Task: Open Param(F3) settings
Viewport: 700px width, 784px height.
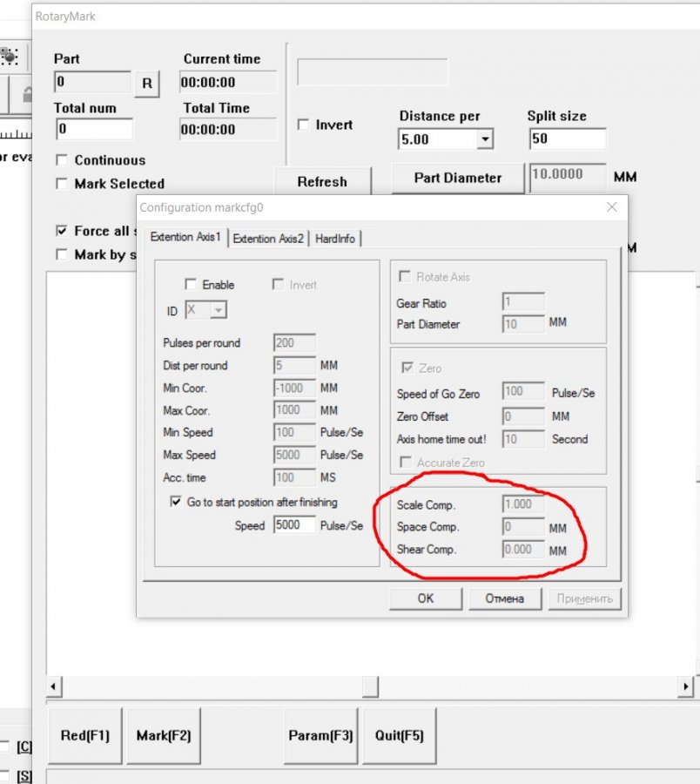Action: coord(320,735)
